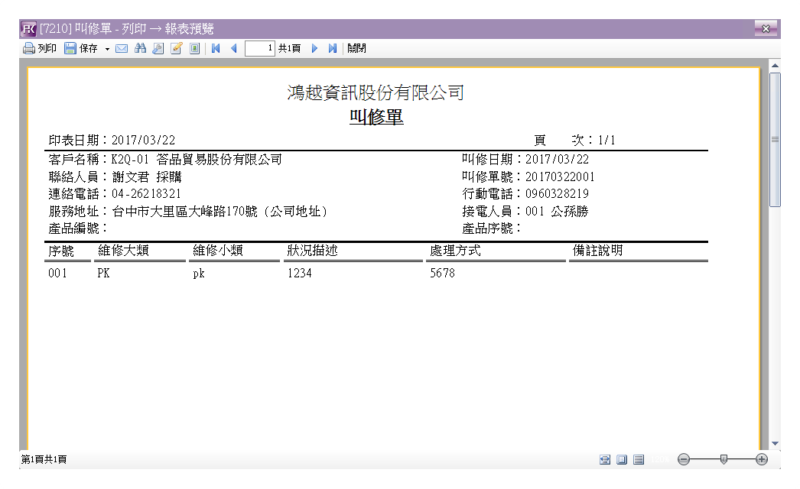The height and width of the screenshot is (489, 800).
Task: Click the 第1頁共1頁 status text
Action: tap(43, 459)
